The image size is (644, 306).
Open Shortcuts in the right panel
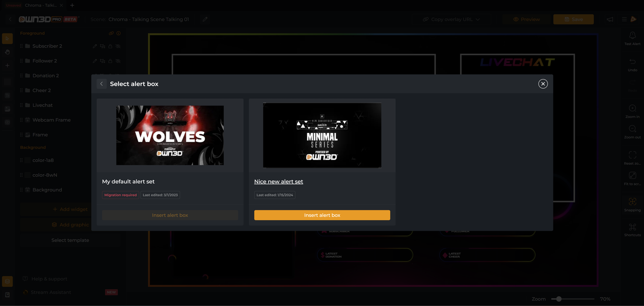pyautogui.click(x=632, y=230)
